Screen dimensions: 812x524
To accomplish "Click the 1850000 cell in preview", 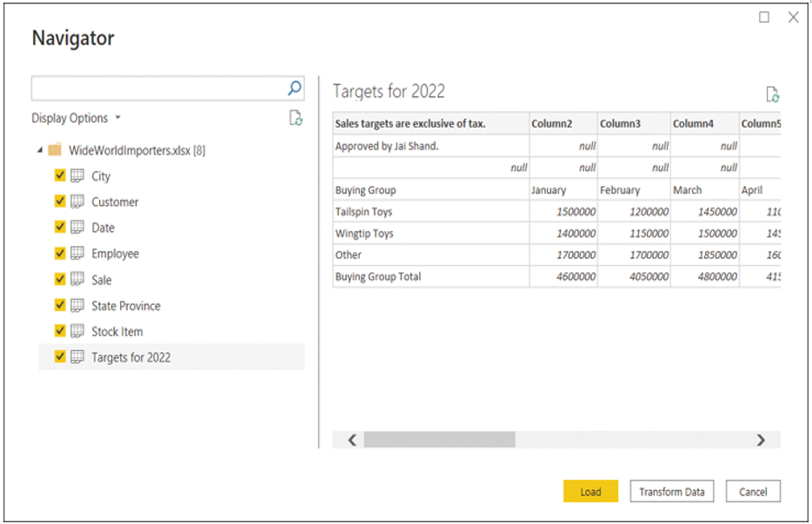I will (705, 255).
